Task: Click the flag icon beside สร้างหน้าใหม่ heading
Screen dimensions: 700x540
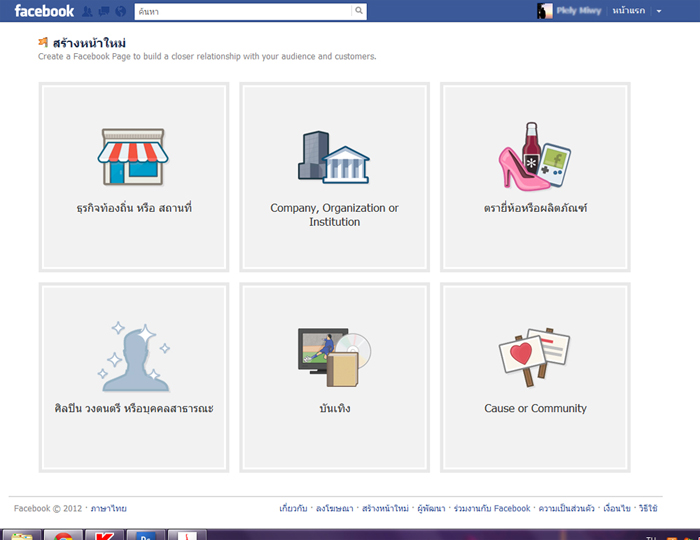Action: (x=43, y=42)
